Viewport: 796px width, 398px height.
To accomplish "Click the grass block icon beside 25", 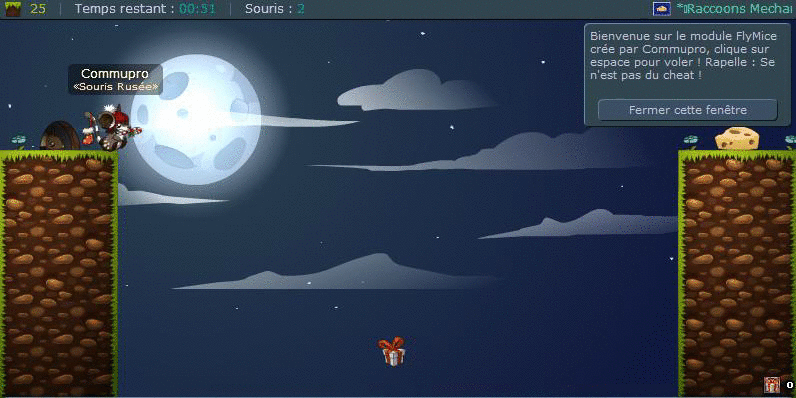I will 13,9.
